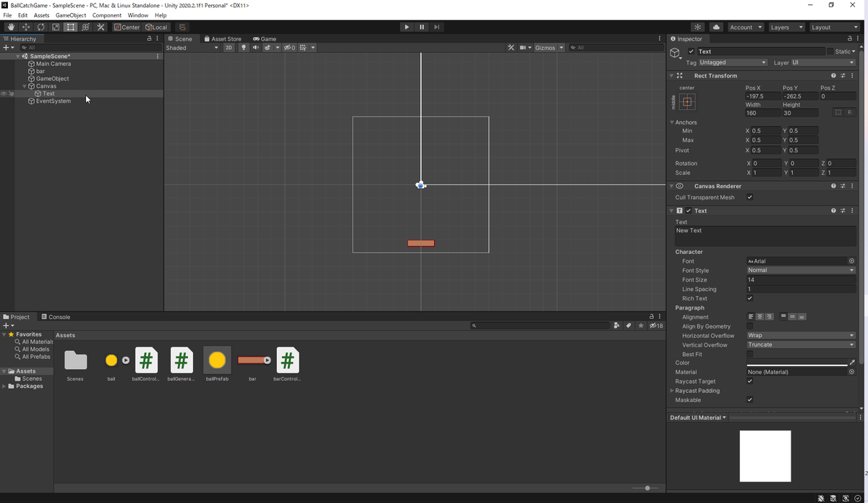Open the Font object picker circle
Screen dimensions: 868x503
(851, 261)
